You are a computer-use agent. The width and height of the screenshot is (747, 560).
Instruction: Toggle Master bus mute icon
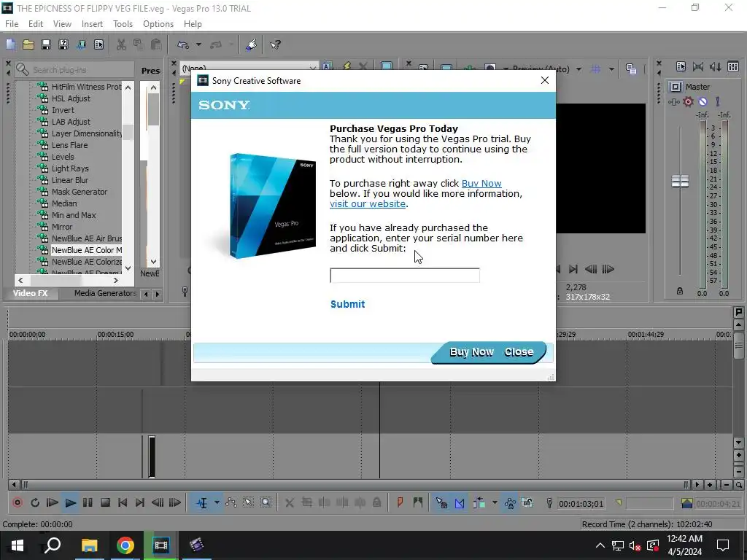point(703,102)
